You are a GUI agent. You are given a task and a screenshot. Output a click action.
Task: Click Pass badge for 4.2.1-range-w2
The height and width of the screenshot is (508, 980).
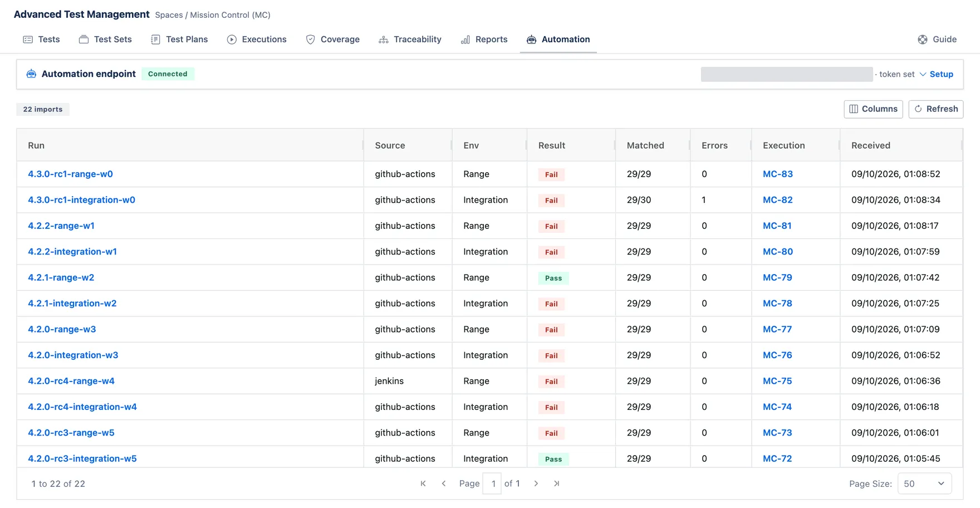tap(553, 278)
